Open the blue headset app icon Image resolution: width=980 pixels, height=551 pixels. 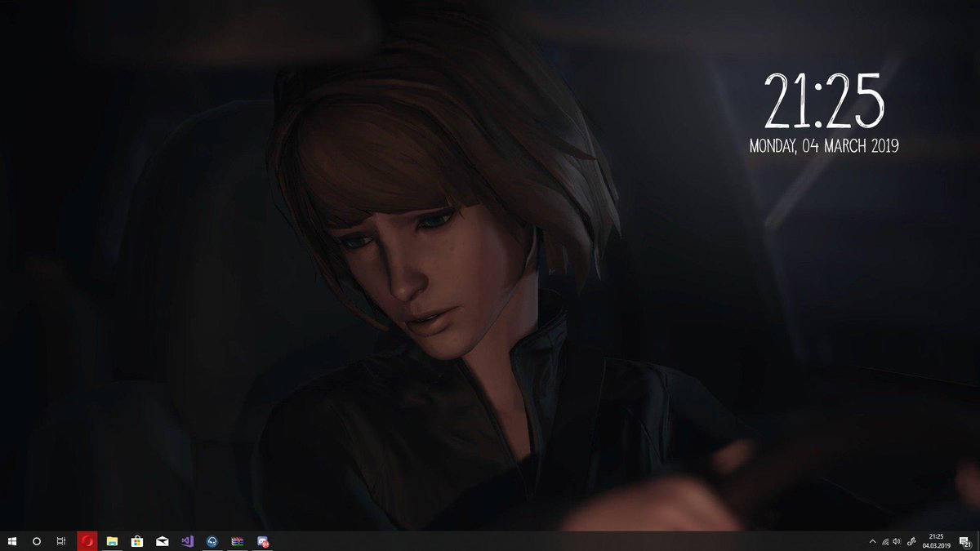[212, 541]
